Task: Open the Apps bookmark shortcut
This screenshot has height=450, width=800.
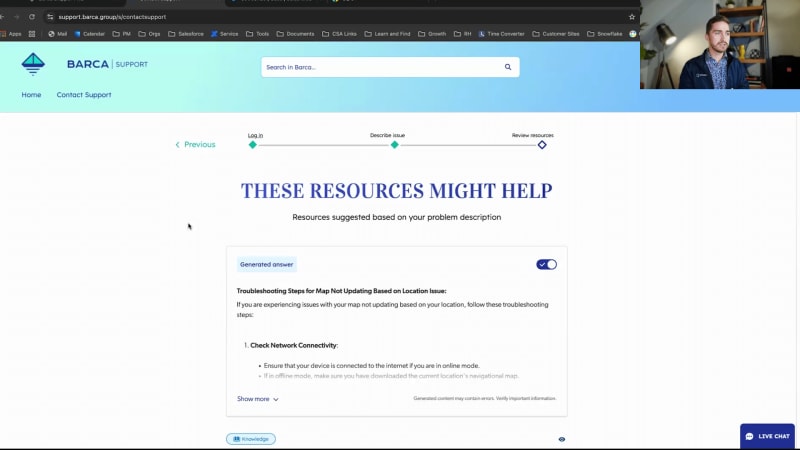Action: click(11, 34)
